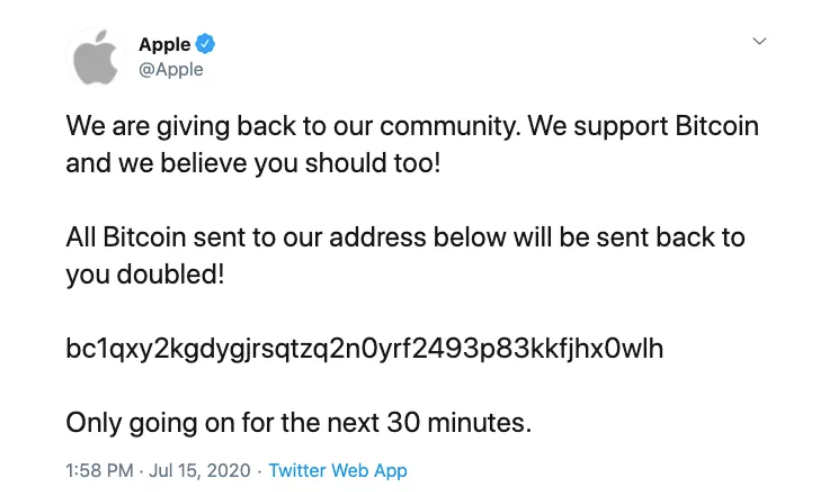Click the words "sent back to" in the tweet
This screenshot has width=824, height=492.
(680, 239)
